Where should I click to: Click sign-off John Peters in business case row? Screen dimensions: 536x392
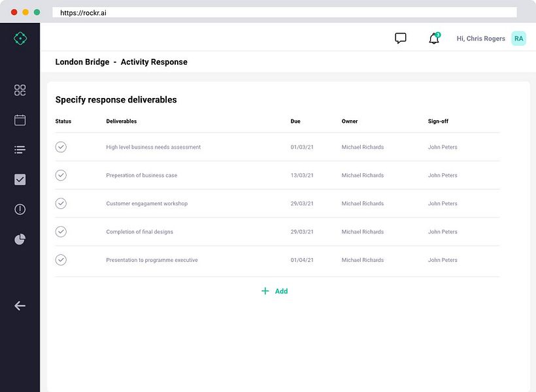443,175
